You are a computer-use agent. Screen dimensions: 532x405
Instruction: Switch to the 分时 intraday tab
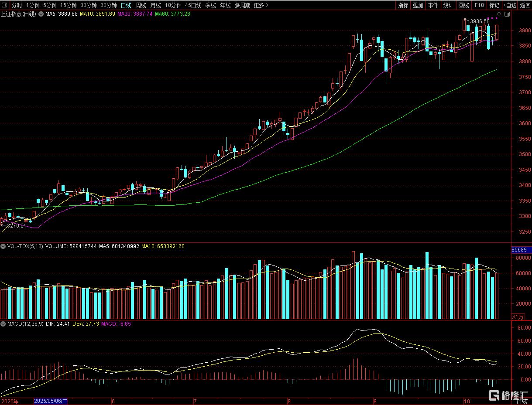tap(17, 5)
